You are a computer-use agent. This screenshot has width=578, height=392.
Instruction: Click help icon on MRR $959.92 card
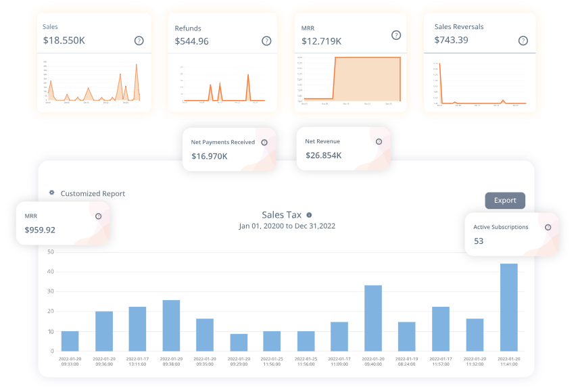(x=99, y=216)
